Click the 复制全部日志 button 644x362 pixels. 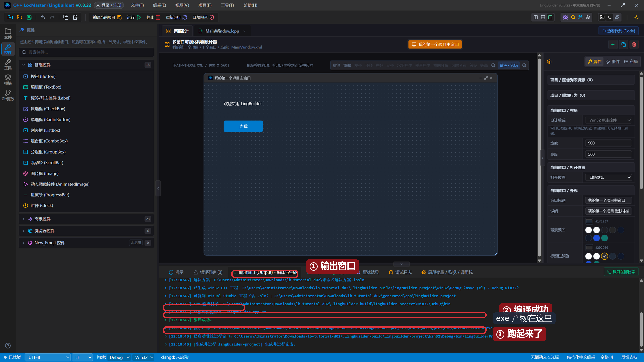(621, 272)
